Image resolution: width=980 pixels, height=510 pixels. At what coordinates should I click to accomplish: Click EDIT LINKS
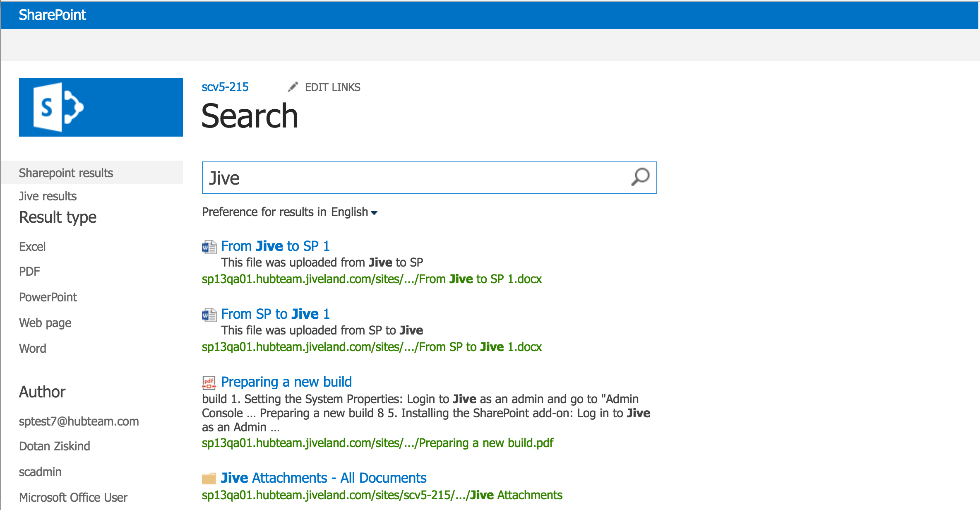coord(333,87)
